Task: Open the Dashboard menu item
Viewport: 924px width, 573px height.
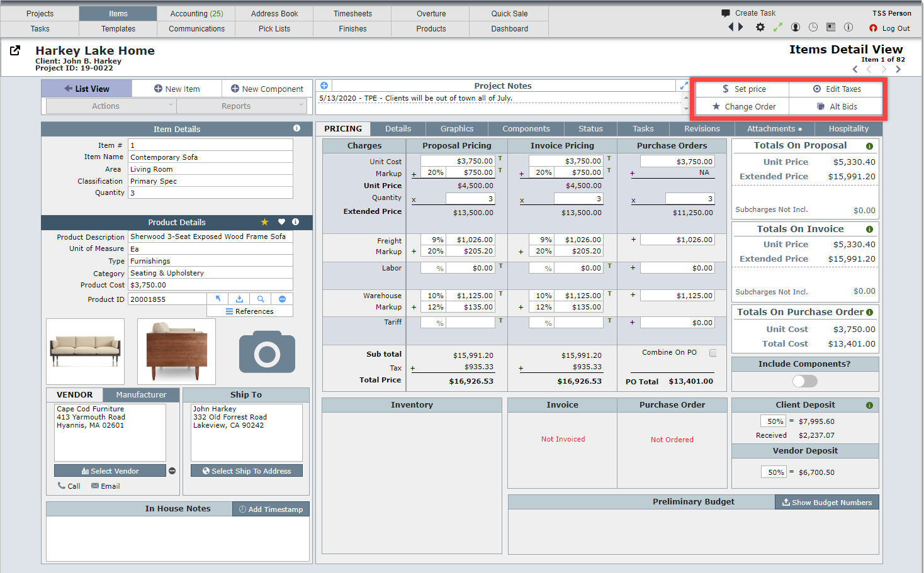Action: 510,29
